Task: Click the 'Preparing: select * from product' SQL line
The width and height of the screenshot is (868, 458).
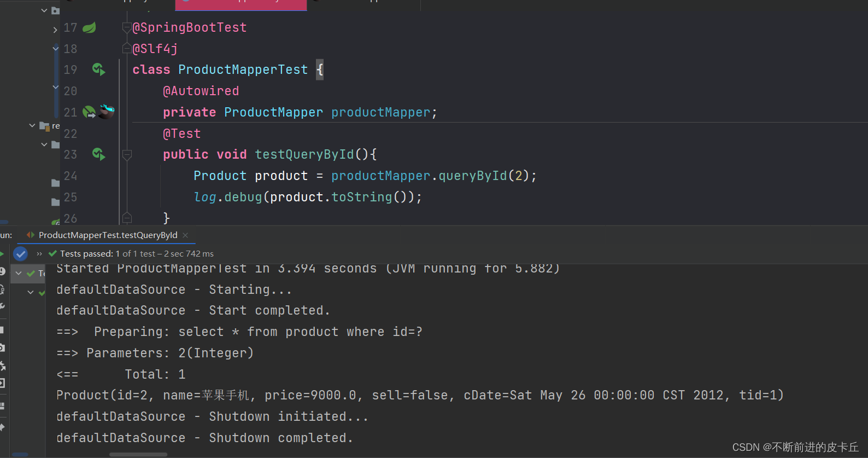Action: pyautogui.click(x=239, y=332)
